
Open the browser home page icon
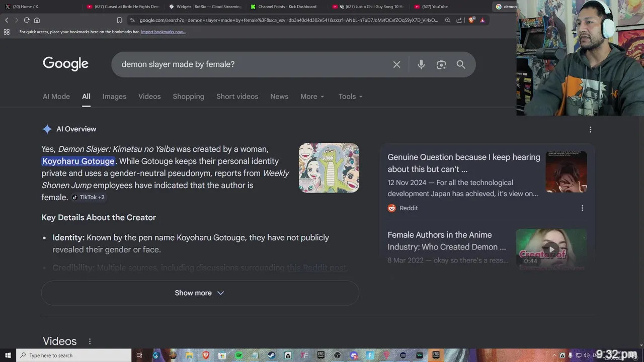(37, 20)
